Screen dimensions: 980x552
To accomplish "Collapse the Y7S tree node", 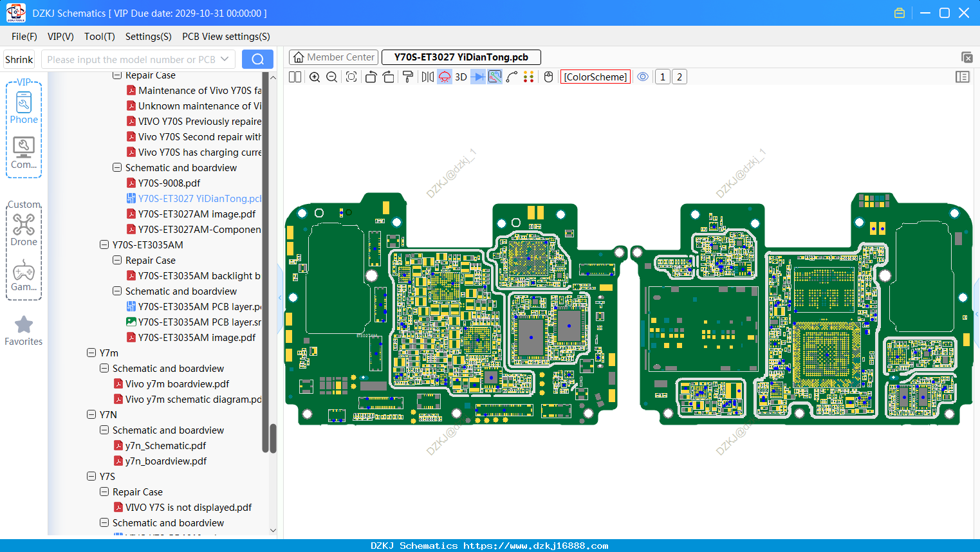I will 91,476.
